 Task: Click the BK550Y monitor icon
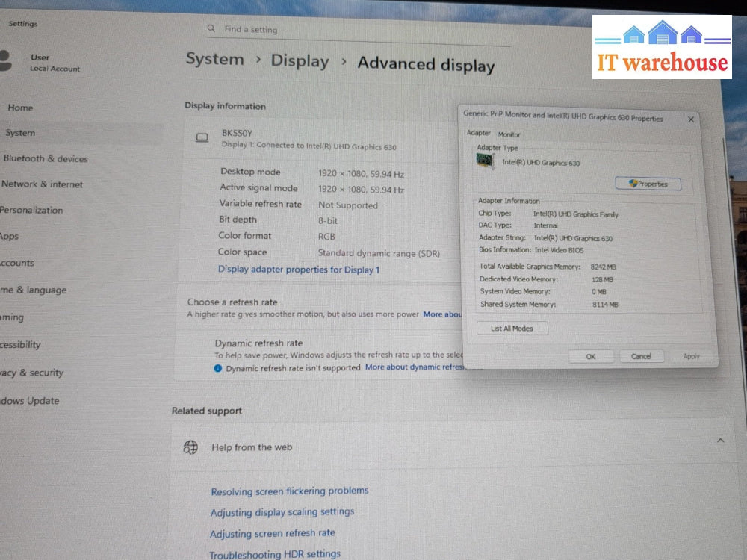click(202, 138)
